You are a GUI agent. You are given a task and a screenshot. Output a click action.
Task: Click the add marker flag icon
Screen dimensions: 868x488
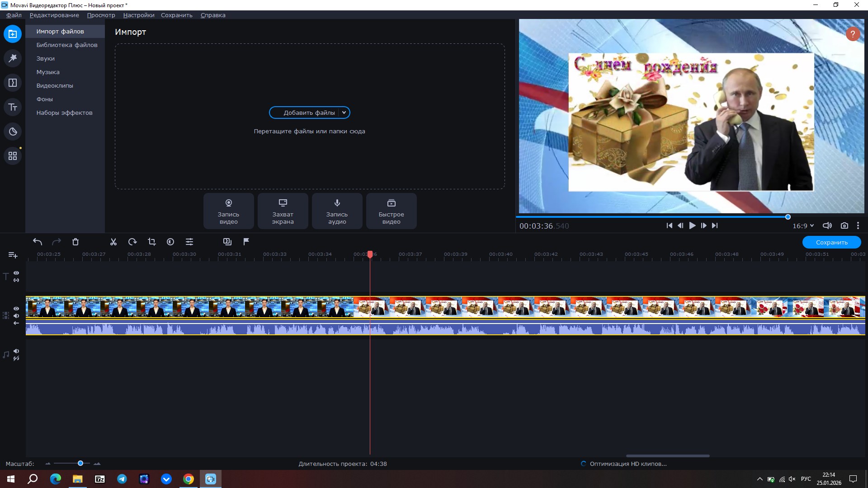click(246, 242)
